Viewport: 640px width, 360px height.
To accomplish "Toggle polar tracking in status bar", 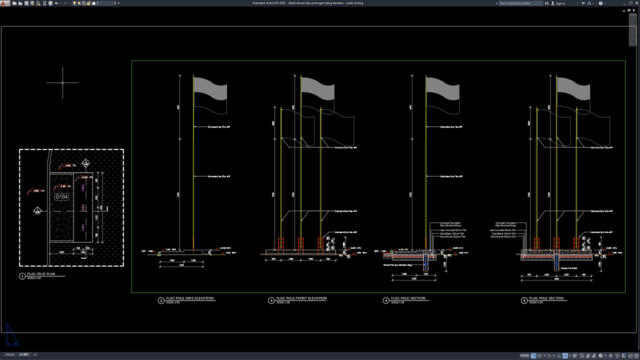I will (x=539, y=356).
